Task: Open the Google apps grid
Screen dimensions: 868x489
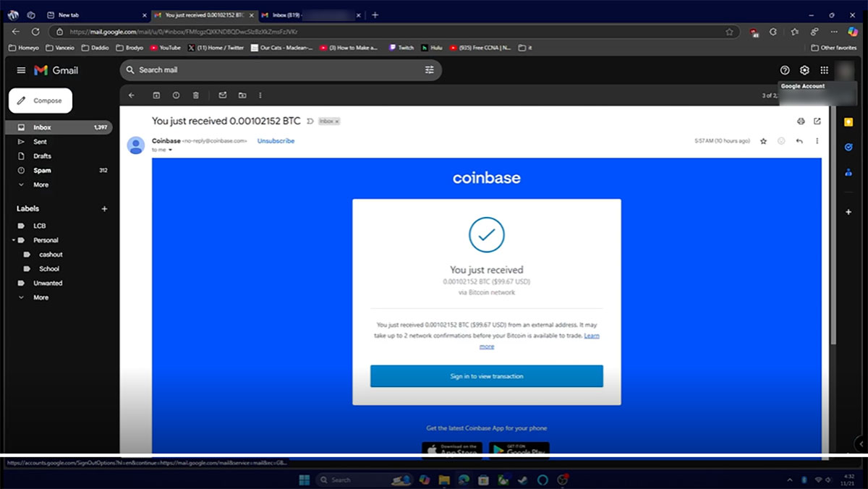Action: [824, 69]
